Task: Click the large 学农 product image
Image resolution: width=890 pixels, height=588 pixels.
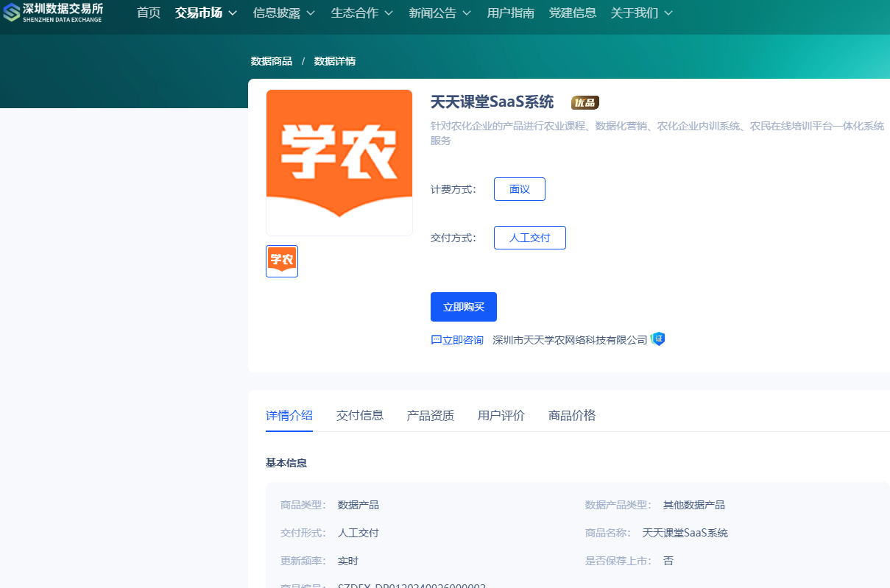Action: (339, 163)
